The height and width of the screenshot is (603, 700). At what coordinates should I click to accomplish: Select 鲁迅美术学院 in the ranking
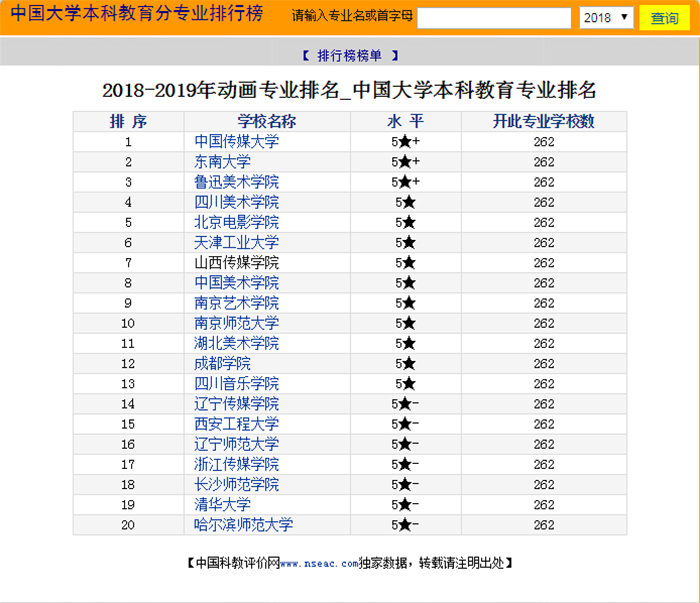point(236,182)
